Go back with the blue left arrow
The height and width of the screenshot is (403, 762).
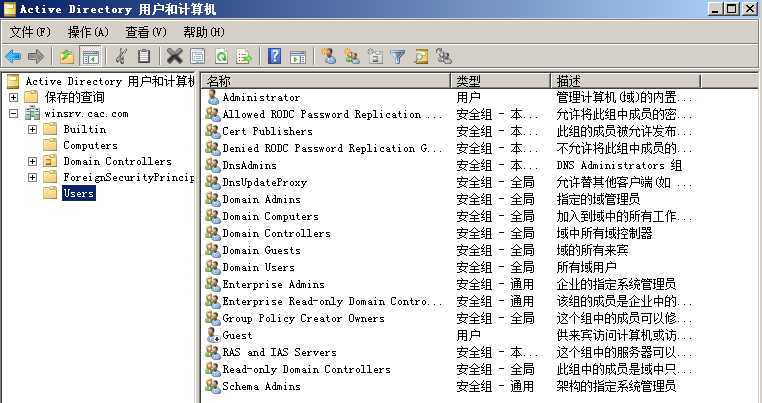(x=13, y=56)
